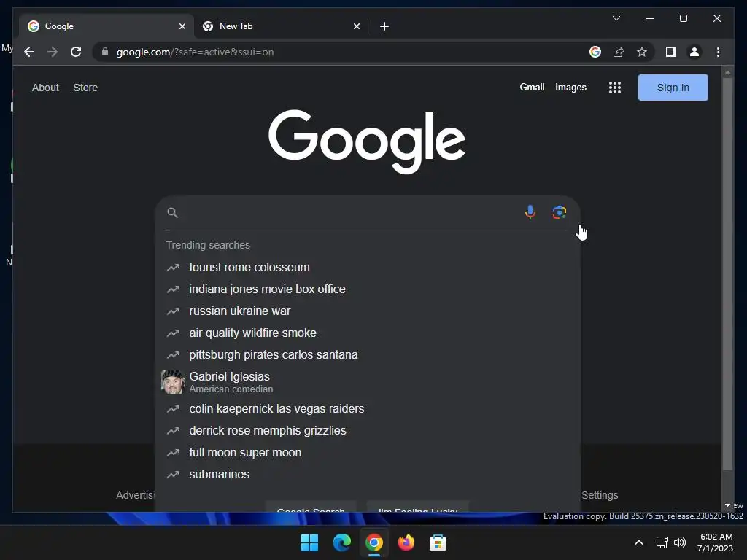This screenshot has width=747, height=560.
Task: Click the magnifier icon in search box
Action: [x=172, y=212]
